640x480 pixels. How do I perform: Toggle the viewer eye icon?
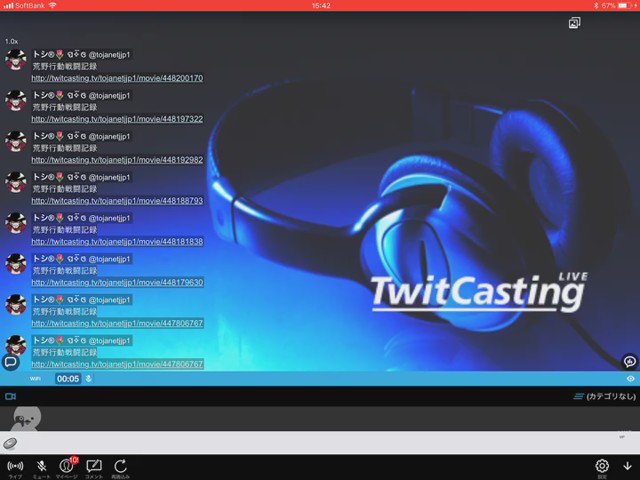pyautogui.click(x=631, y=379)
